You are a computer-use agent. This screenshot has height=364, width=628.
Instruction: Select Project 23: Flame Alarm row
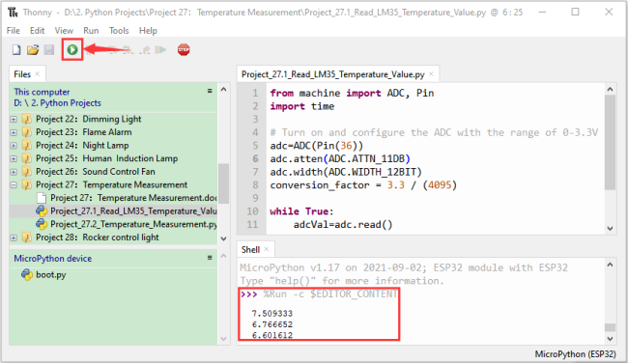(113, 132)
